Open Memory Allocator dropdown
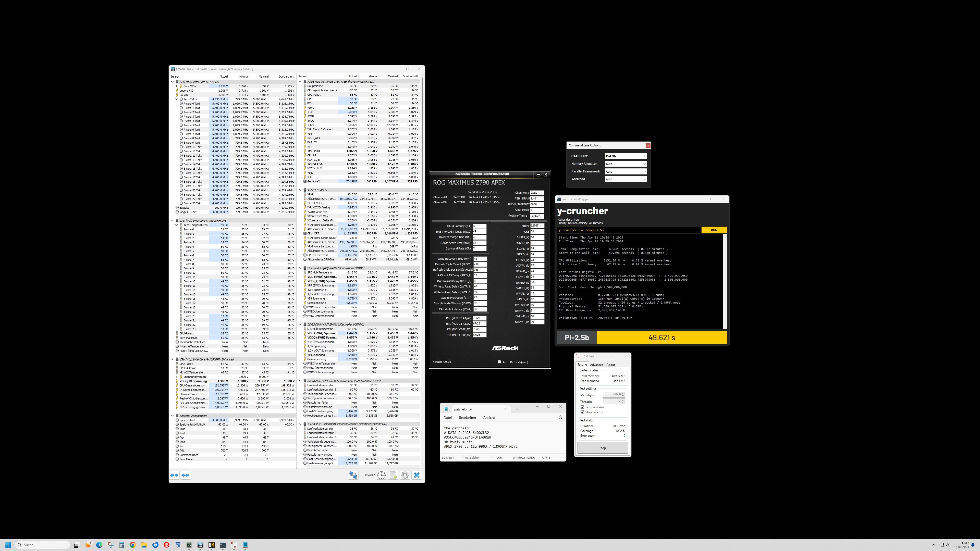This screenshot has width=980, height=551. (x=626, y=164)
